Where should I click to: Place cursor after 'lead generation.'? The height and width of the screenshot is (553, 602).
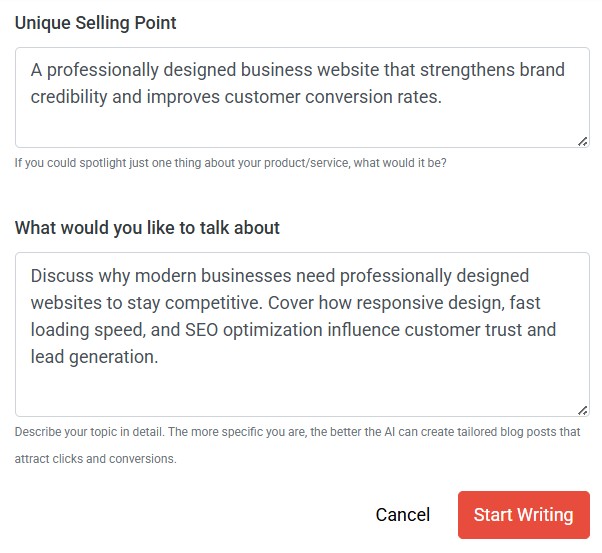(x=160, y=357)
